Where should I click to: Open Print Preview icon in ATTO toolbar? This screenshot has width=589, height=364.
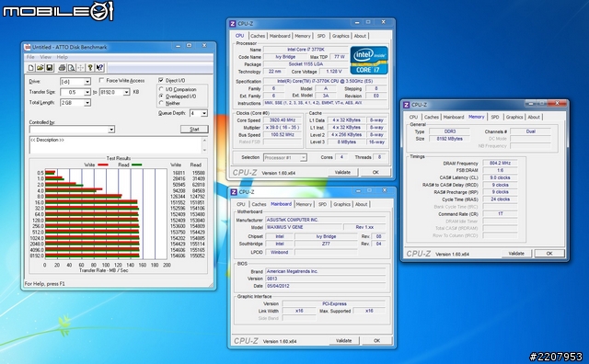pos(72,68)
